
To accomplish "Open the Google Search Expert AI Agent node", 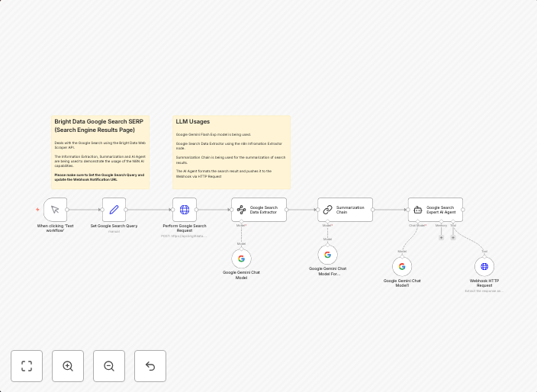I will [x=436, y=210].
